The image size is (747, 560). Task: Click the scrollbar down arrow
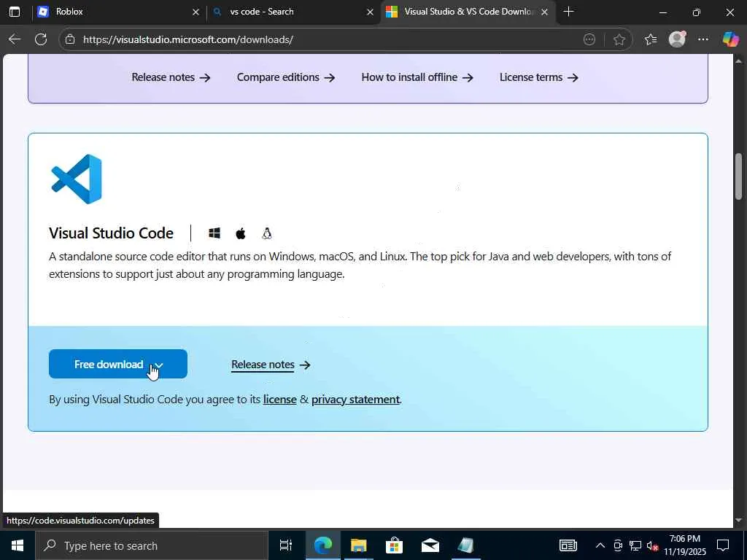click(738, 520)
